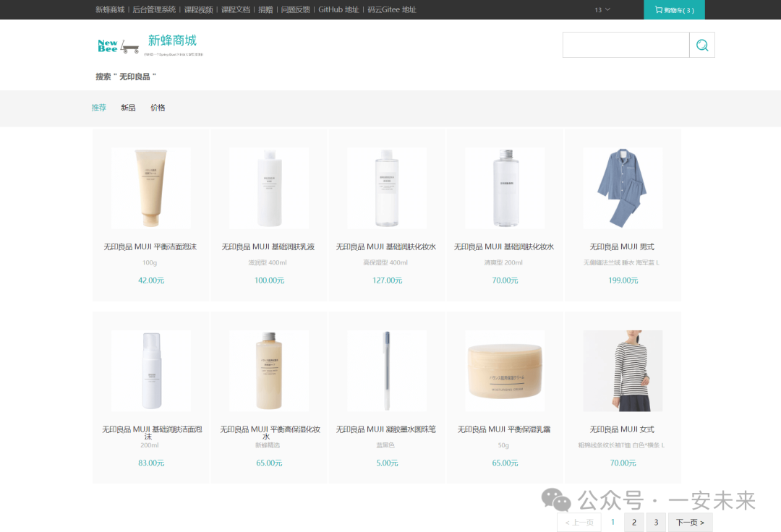Expand the user 13 dropdown
The height and width of the screenshot is (532, 781).
(x=602, y=10)
